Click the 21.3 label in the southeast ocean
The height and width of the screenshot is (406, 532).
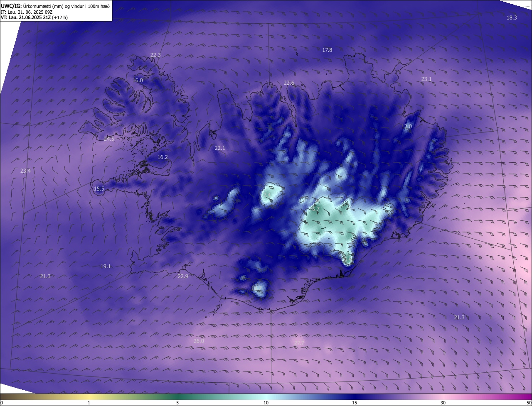tap(459, 317)
